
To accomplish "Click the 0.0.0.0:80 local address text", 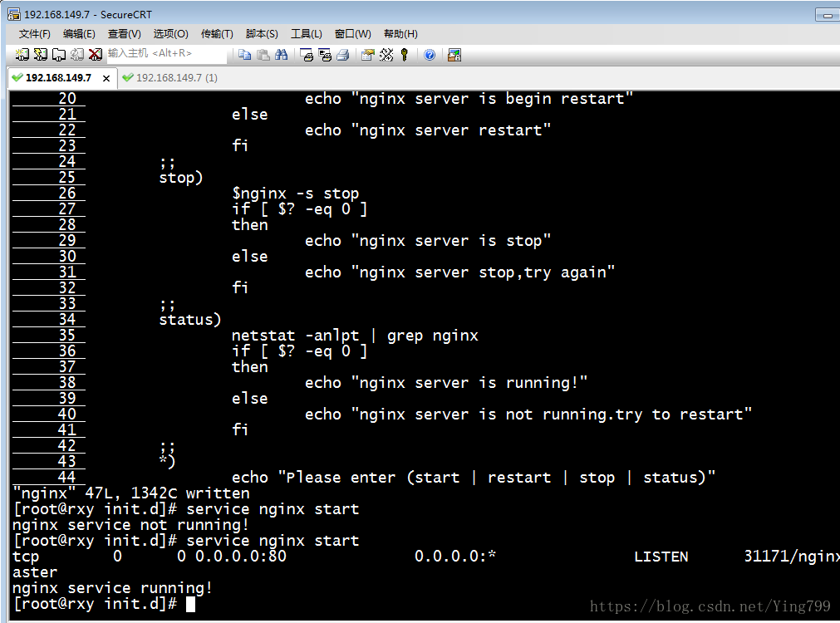I will (241, 557).
